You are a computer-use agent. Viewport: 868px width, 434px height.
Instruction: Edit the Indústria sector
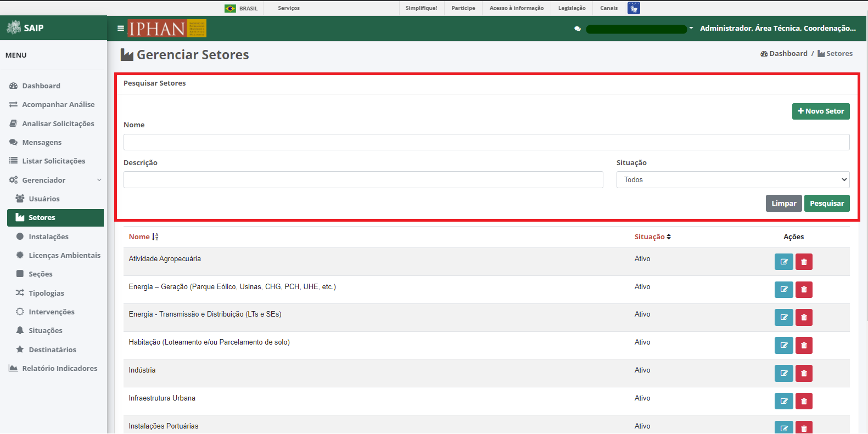pos(784,373)
